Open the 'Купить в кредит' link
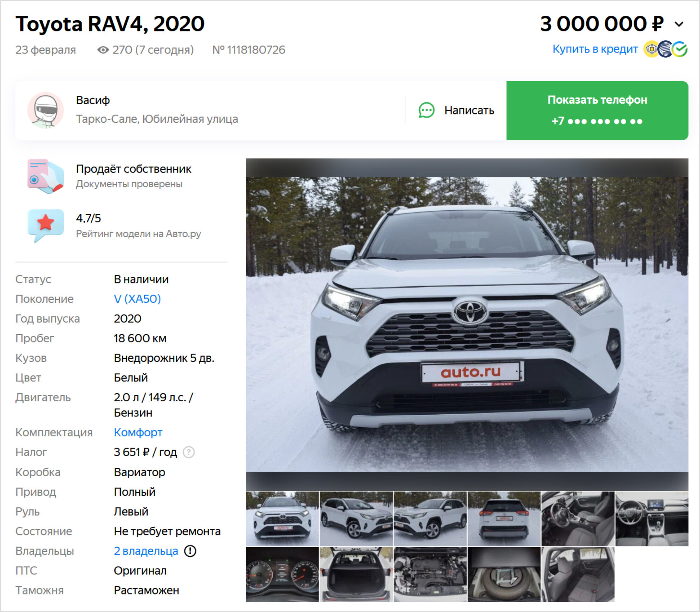 point(595,49)
